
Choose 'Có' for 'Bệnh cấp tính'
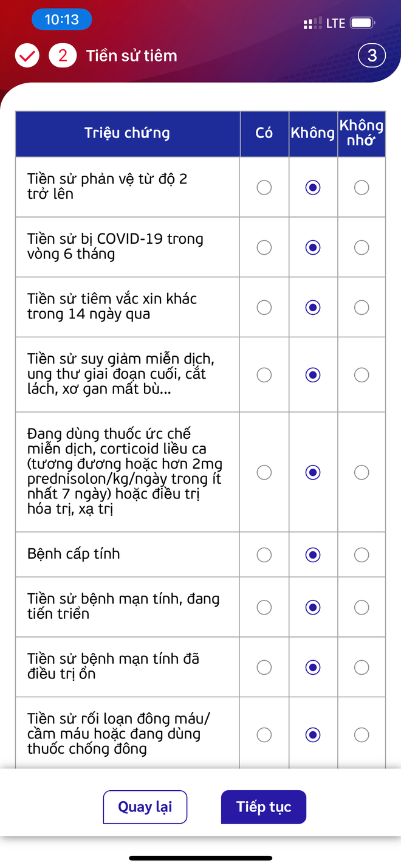[264, 554]
